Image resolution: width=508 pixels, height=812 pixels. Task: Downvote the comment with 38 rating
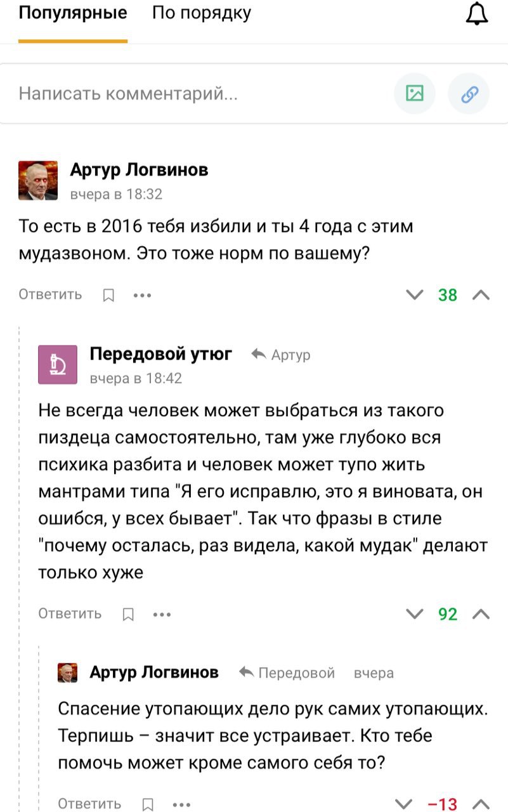click(414, 295)
